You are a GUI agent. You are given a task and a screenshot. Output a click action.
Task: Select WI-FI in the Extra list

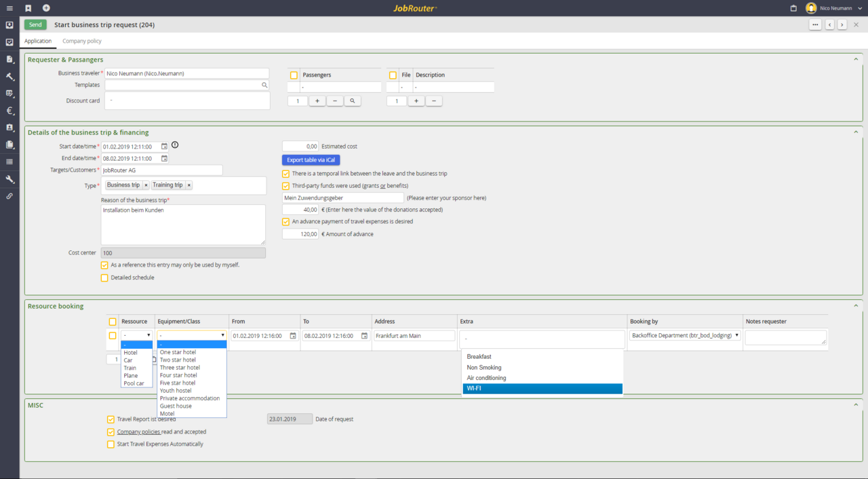point(542,389)
